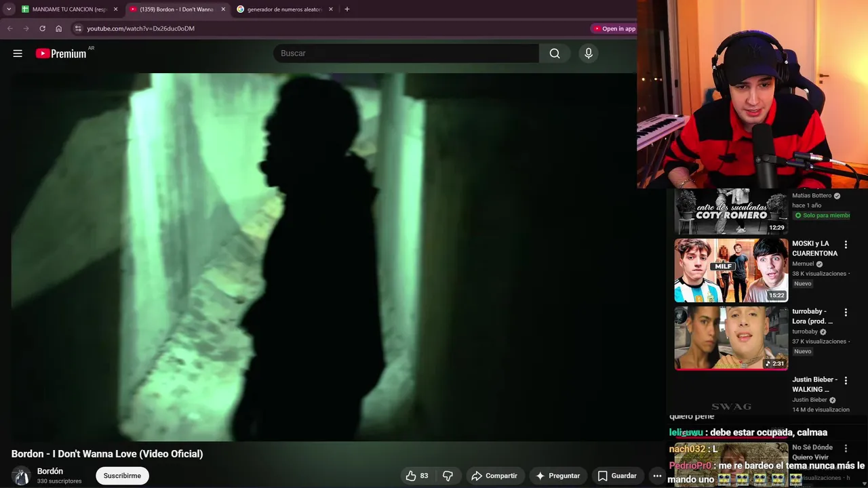Open Coty Romero video thumbnail
Screen dimensions: 868x488
tap(731, 211)
